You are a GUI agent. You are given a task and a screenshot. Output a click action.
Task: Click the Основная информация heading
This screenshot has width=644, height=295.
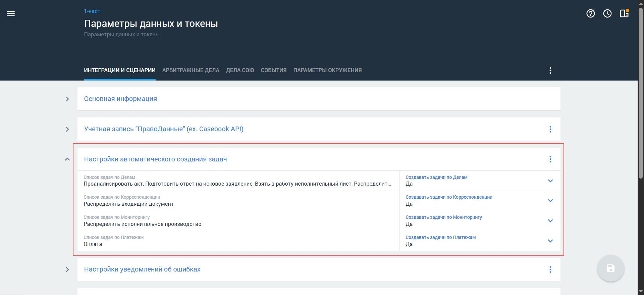pyautogui.click(x=120, y=99)
